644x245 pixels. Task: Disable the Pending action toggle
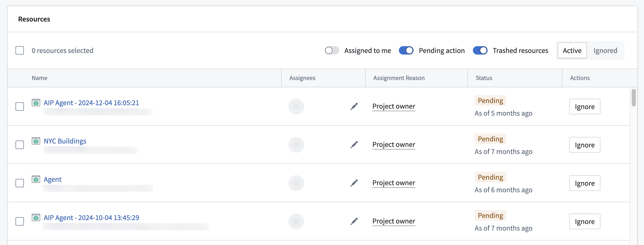pos(406,50)
